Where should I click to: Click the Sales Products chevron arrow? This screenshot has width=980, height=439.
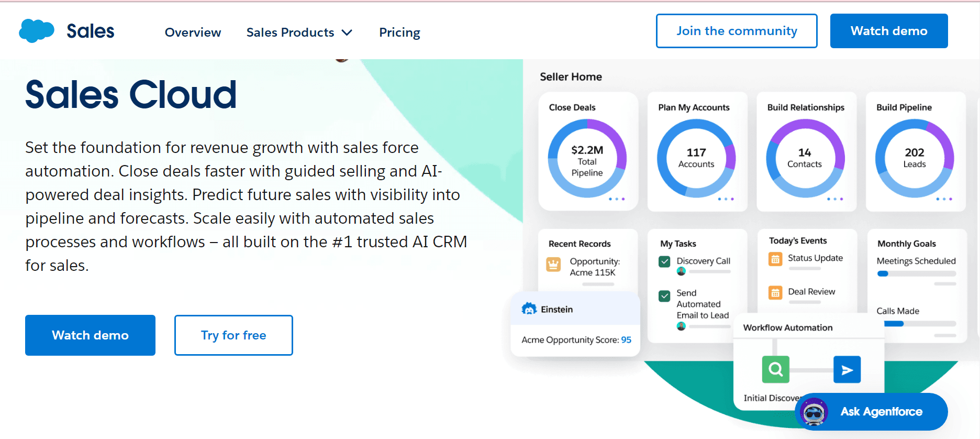pyautogui.click(x=347, y=33)
